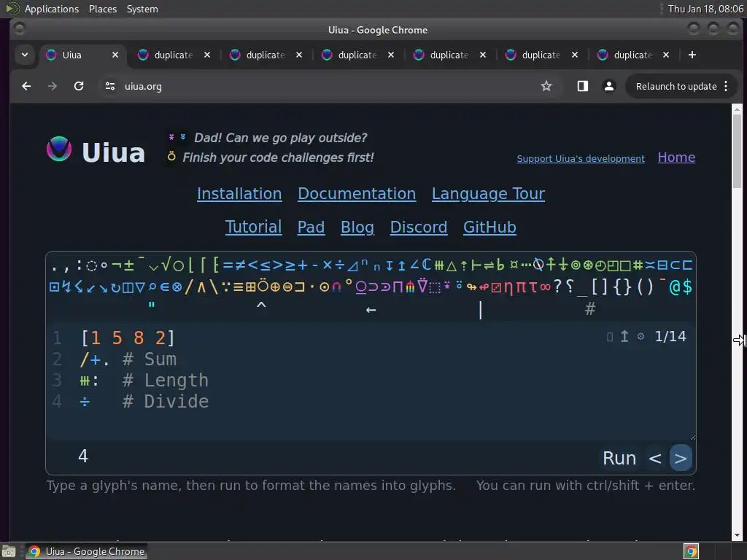The width and height of the screenshot is (747, 560).
Task: Insert the rows ≡ glyph
Action: (x=239, y=287)
